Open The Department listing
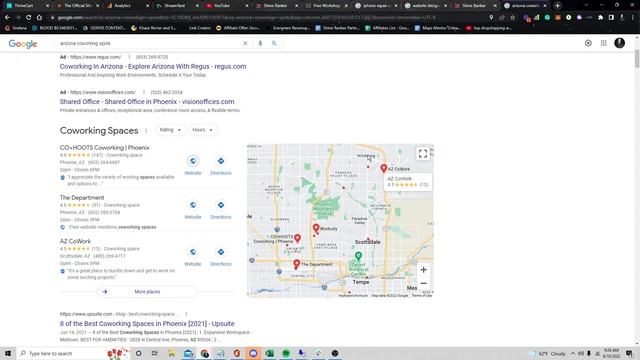Screen dimensions: 640x360 [x=82, y=198]
